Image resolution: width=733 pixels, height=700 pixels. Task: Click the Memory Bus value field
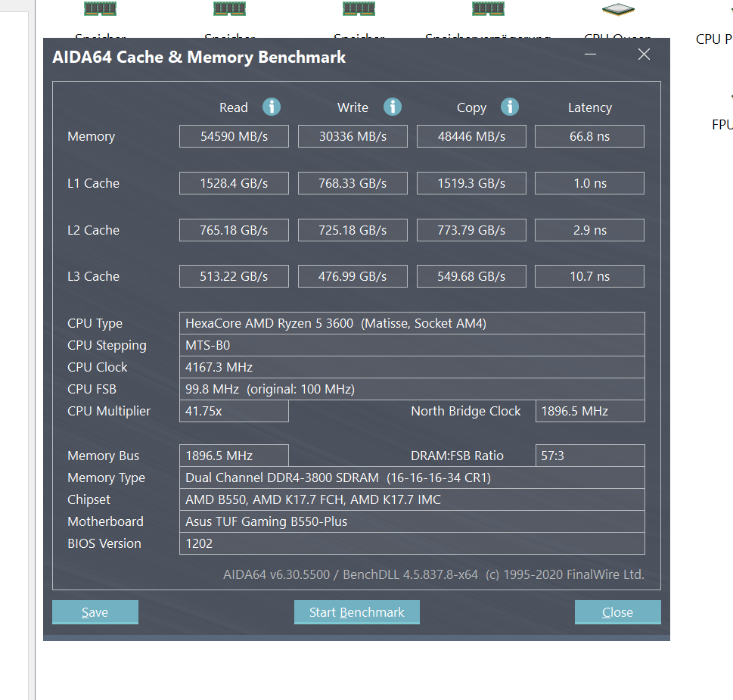click(234, 456)
